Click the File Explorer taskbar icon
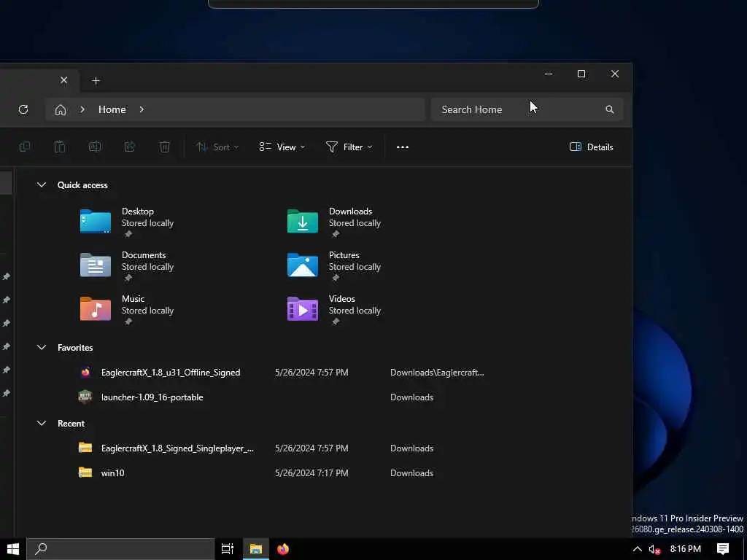Screen dimensions: 747x560 coord(256,549)
